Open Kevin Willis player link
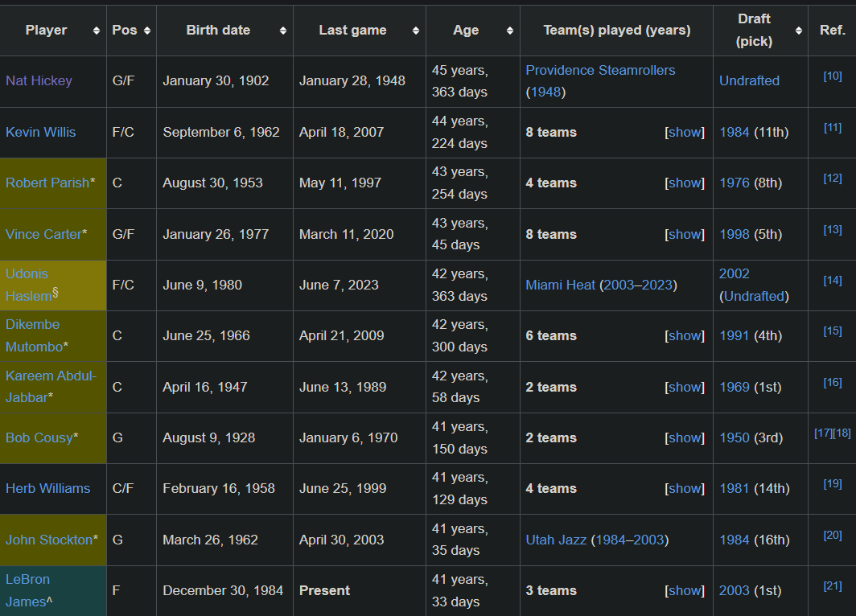 pos(41,132)
